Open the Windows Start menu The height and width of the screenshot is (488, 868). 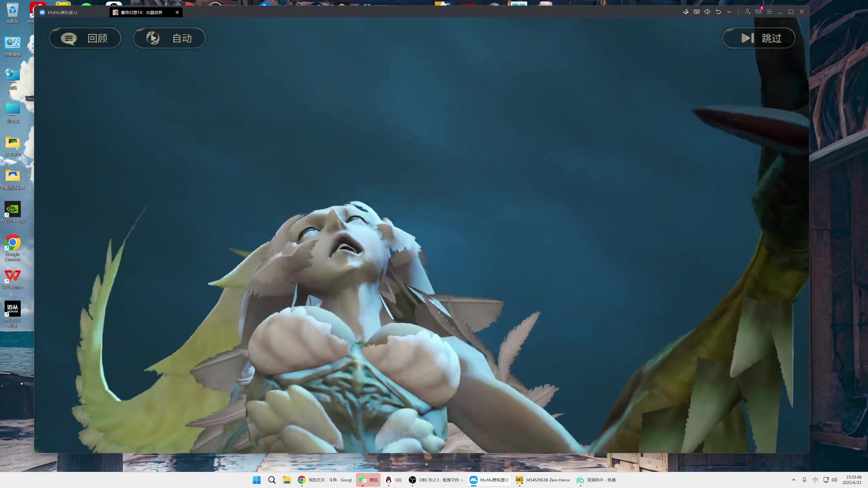257,480
